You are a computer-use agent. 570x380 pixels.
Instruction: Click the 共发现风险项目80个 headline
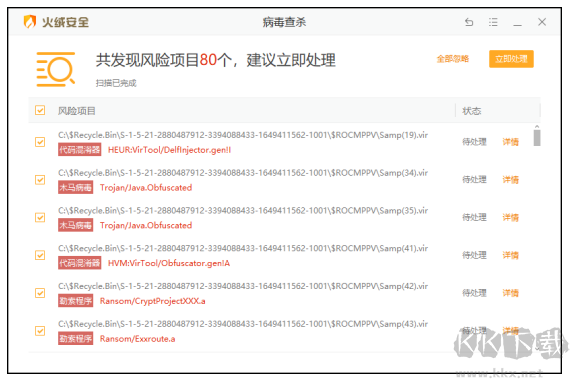pyautogui.click(x=163, y=60)
